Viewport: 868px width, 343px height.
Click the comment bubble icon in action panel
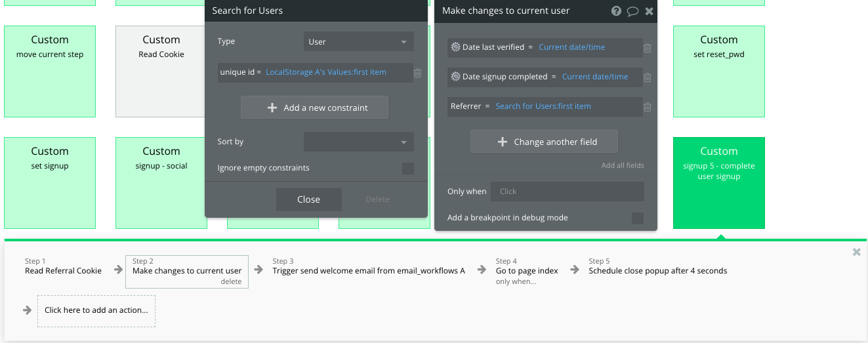coord(632,10)
